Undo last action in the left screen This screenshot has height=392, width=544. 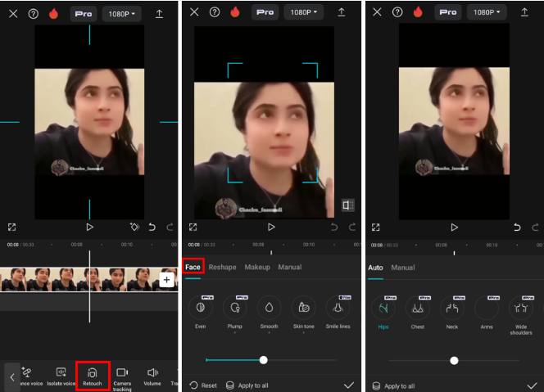[x=152, y=227]
